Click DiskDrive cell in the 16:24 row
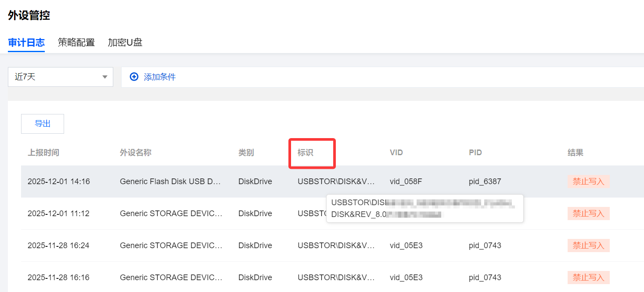 click(x=255, y=246)
